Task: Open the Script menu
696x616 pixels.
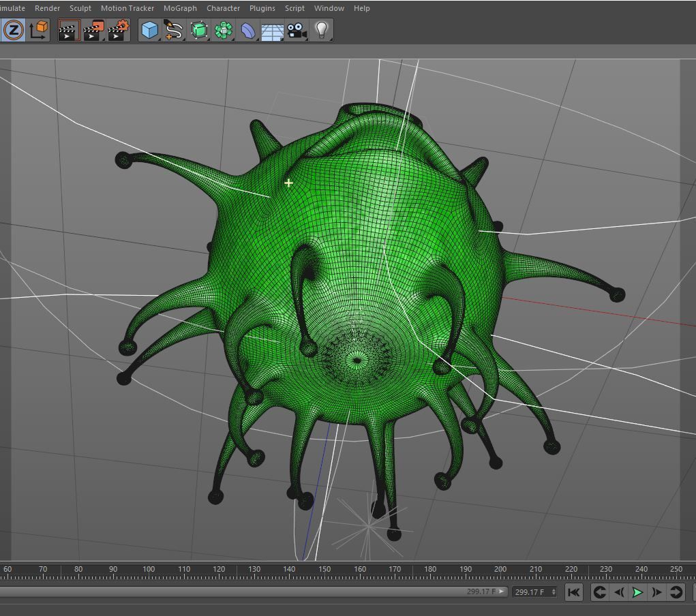Action: (x=294, y=8)
